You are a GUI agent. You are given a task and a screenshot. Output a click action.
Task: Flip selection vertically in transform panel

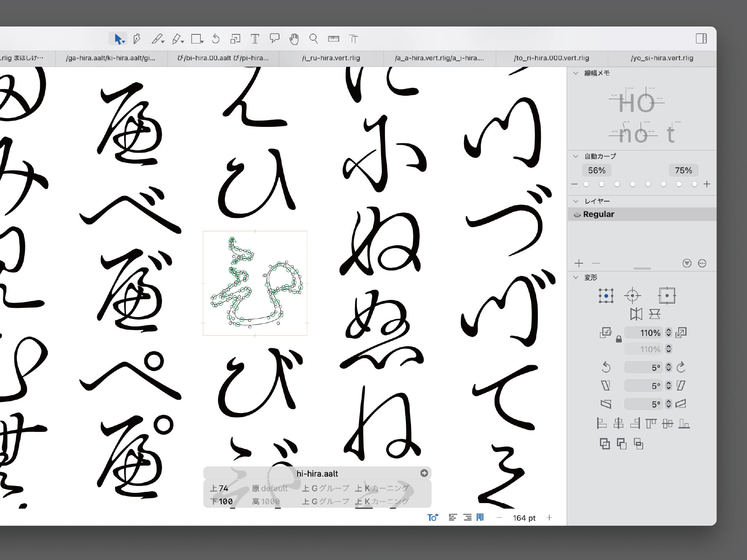tap(655, 314)
